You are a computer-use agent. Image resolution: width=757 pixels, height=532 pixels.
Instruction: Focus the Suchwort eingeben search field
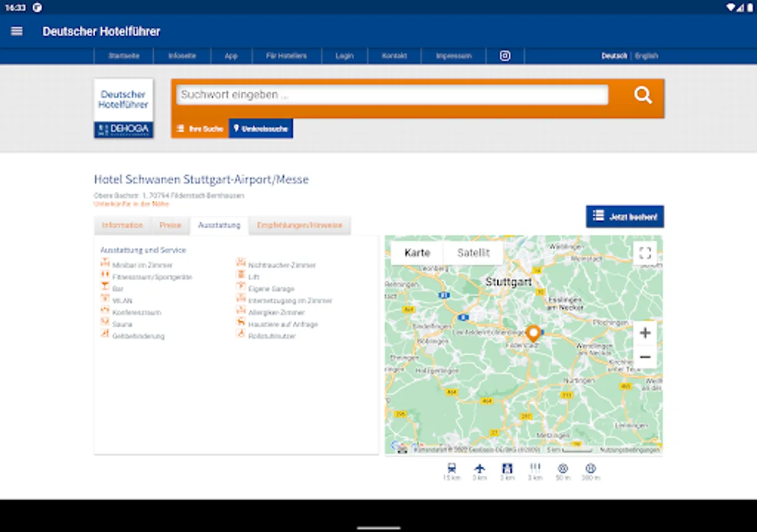click(392, 95)
